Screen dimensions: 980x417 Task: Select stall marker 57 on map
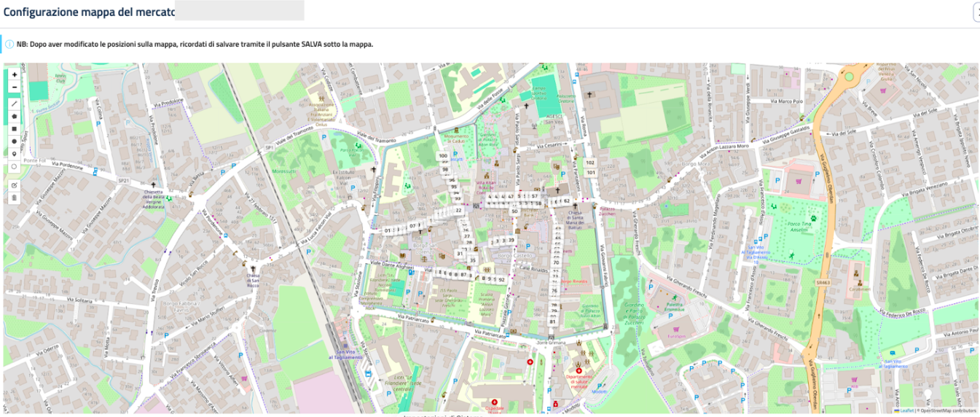pyautogui.click(x=534, y=196)
